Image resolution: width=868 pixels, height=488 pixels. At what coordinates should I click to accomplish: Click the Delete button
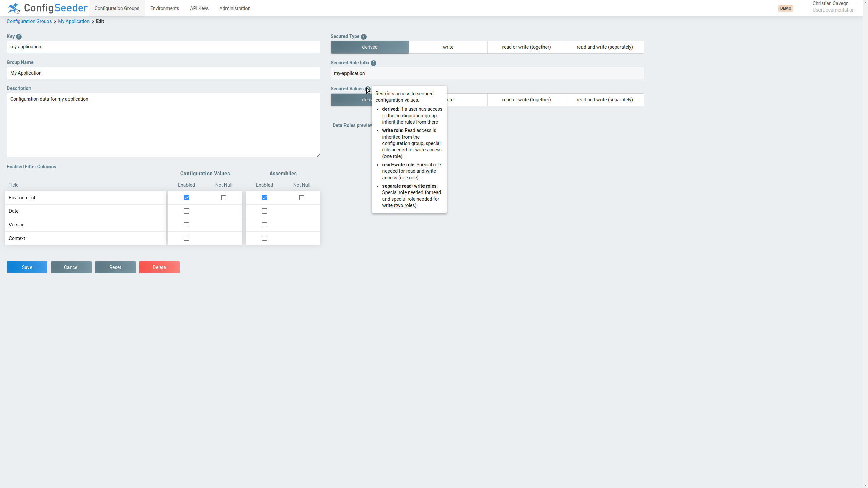[x=159, y=267]
